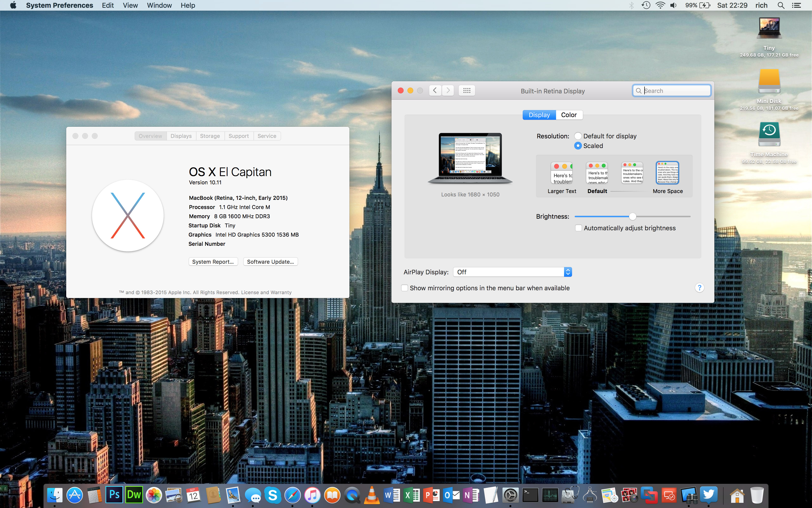Select Default for display resolution

(x=578, y=136)
